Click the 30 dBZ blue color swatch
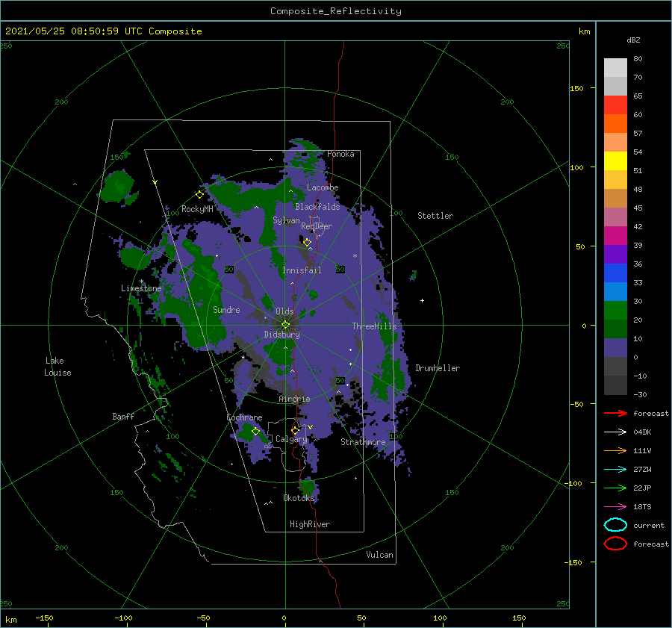The image size is (672, 628). pyautogui.click(x=615, y=291)
